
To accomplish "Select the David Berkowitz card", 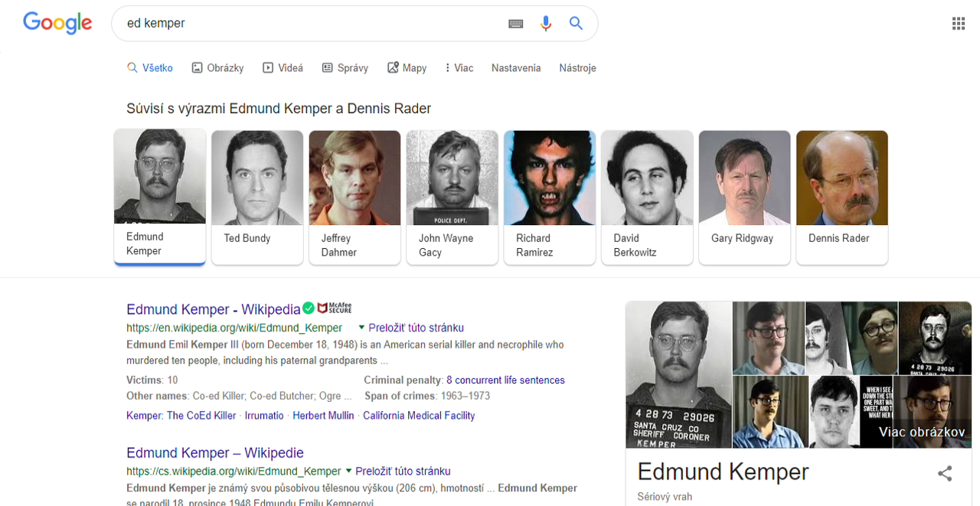I will click(647, 198).
